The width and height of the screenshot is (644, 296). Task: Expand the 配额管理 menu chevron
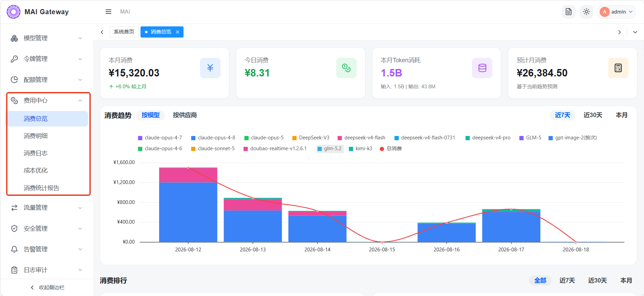[x=80, y=80]
